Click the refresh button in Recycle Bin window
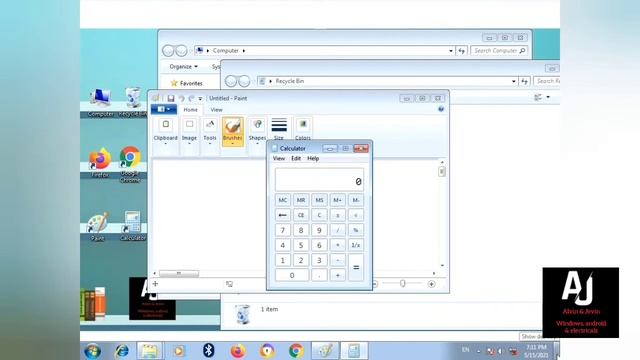Viewport: 640px width, 360px height. [524, 81]
